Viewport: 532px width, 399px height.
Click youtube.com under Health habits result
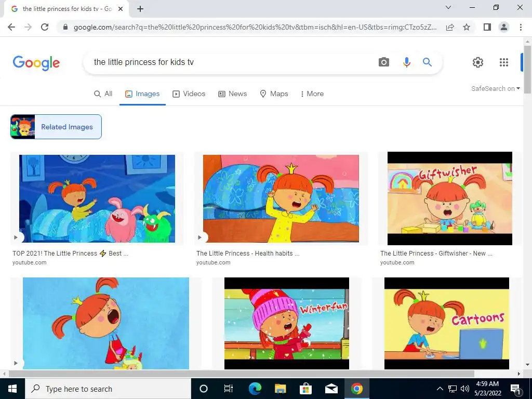pyautogui.click(x=214, y=262)
